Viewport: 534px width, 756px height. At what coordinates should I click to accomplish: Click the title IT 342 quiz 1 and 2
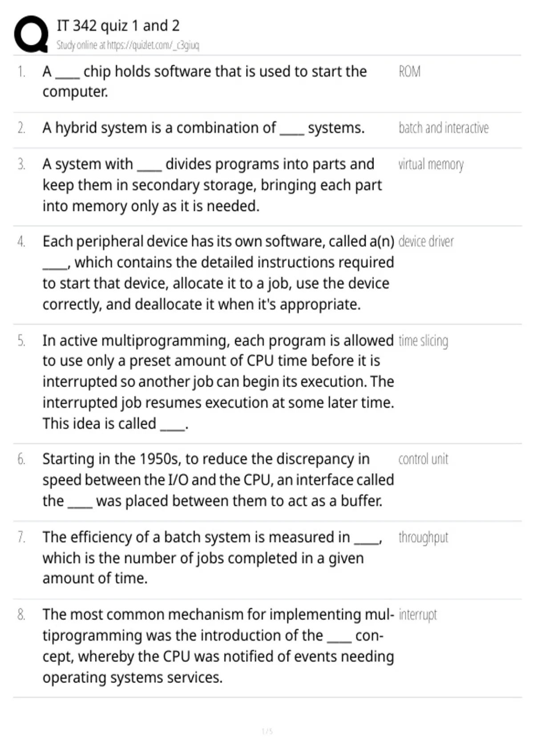(118, 26)
